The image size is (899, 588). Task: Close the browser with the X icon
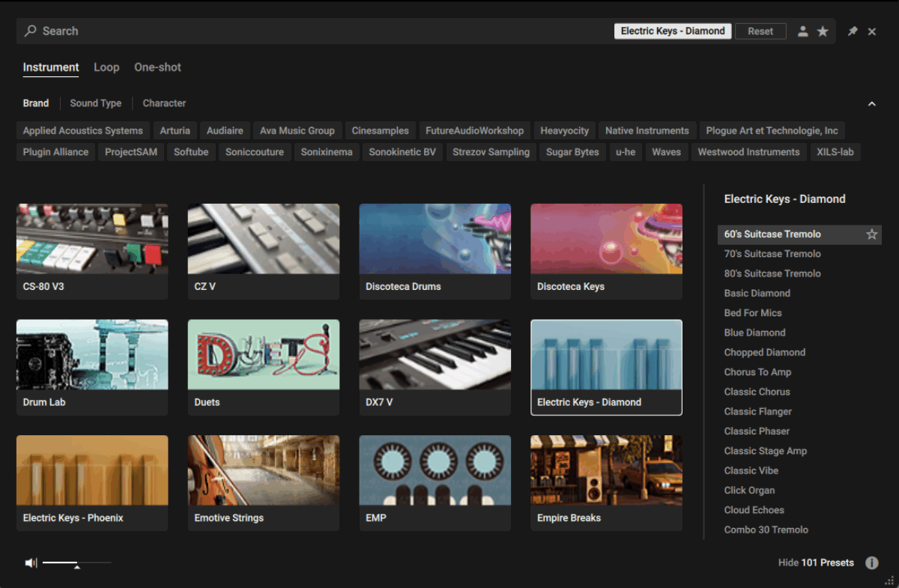point(872,31)
